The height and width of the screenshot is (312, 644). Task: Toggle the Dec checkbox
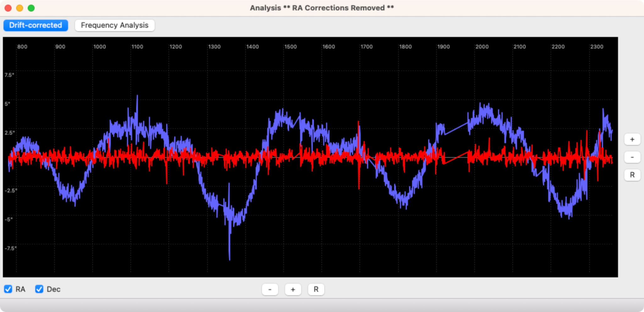(39, 289)
